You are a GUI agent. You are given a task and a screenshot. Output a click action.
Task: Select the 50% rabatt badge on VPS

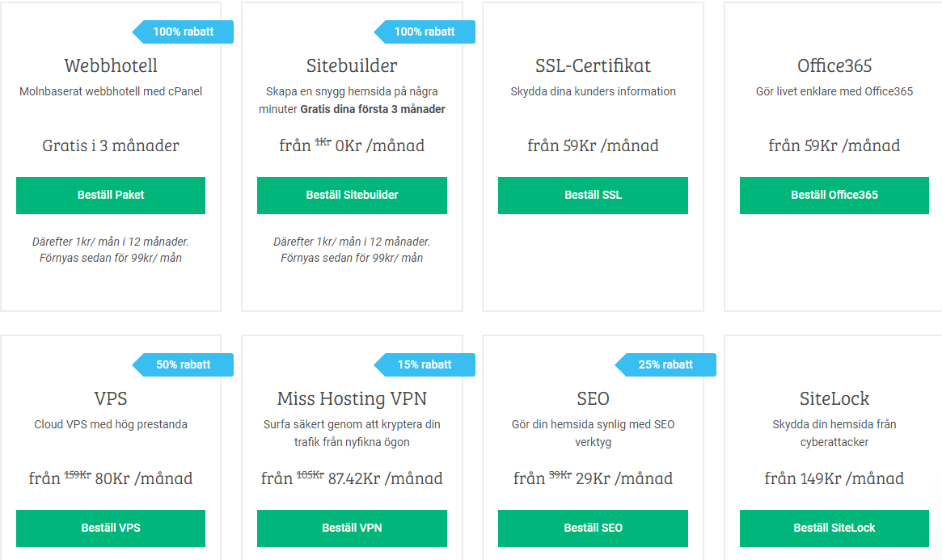tap(183, 365)
